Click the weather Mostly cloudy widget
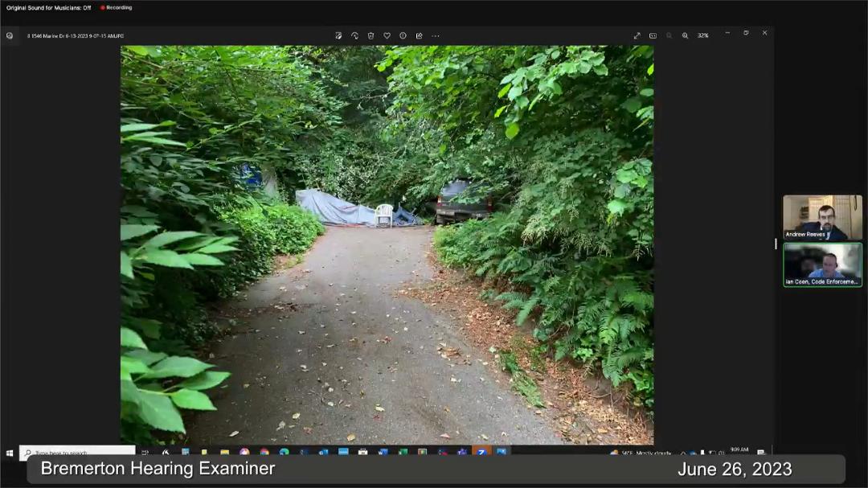Screen dimensions: 868x488 tap(640, 453)
